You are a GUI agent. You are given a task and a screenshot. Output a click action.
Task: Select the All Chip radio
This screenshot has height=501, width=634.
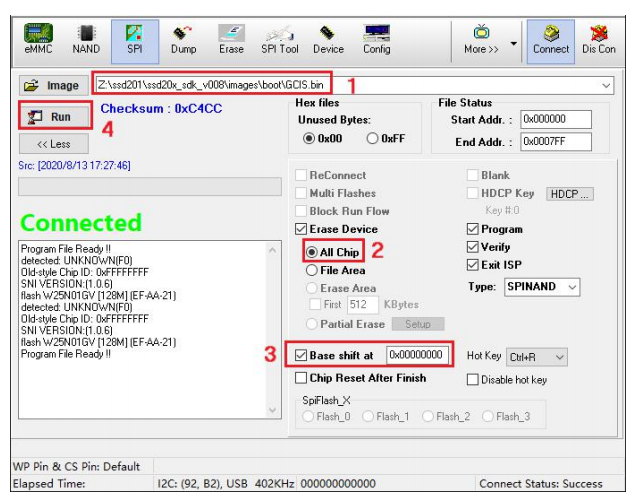tap(311, 252)
